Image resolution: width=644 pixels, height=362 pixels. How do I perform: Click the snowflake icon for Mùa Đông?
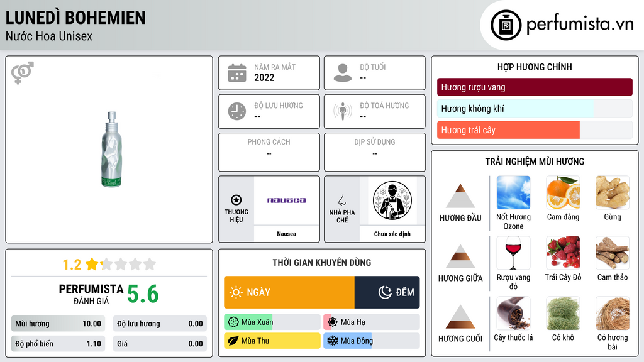pyautogui.click(x=333, y=341)
